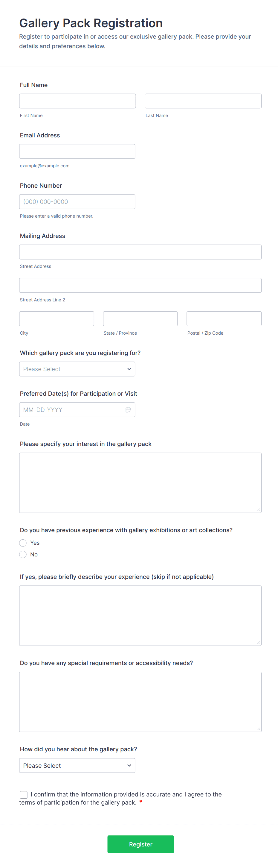Click the Email Address input

click(77, 151)
